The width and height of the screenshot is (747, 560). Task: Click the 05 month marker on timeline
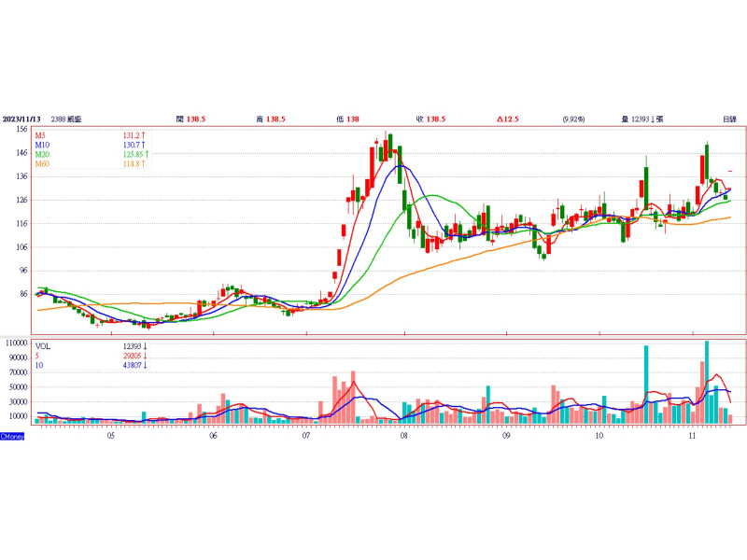110,435
